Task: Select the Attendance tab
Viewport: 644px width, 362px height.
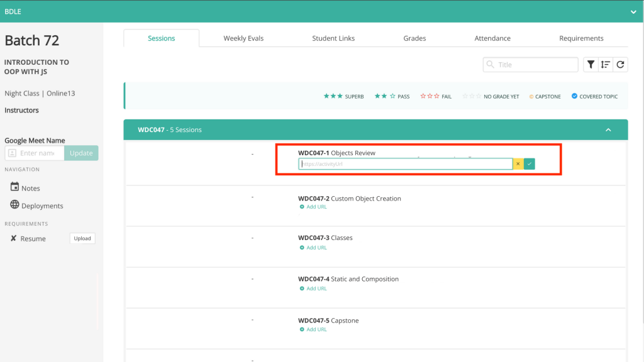Action: pyautogui.click(x=492, y=38)
